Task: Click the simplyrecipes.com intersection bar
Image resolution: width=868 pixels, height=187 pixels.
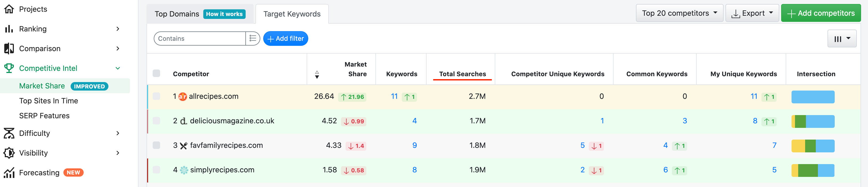Action: coord(813,170)
